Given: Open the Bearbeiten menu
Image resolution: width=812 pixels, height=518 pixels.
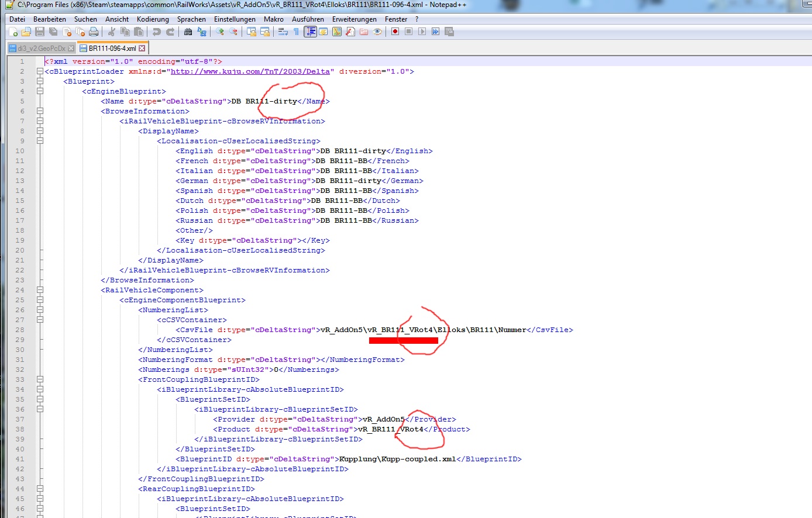Looking at the screenshot, I should tap(50, 19).
